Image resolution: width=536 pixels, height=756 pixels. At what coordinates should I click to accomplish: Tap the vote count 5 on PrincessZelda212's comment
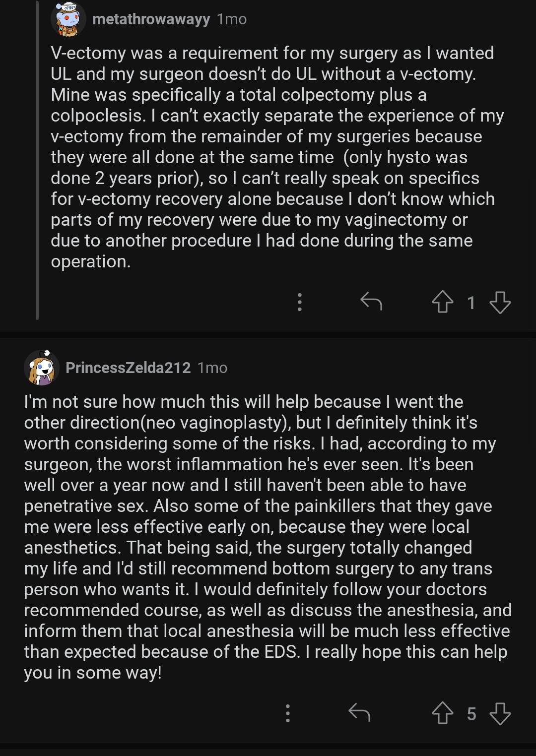pyautogui.click(x=471, y=714)
